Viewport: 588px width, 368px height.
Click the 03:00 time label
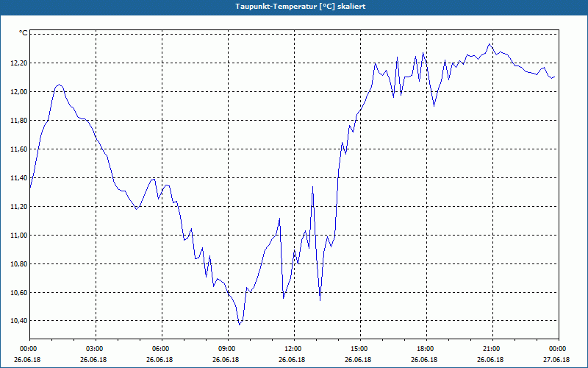(x=96, y=349)
